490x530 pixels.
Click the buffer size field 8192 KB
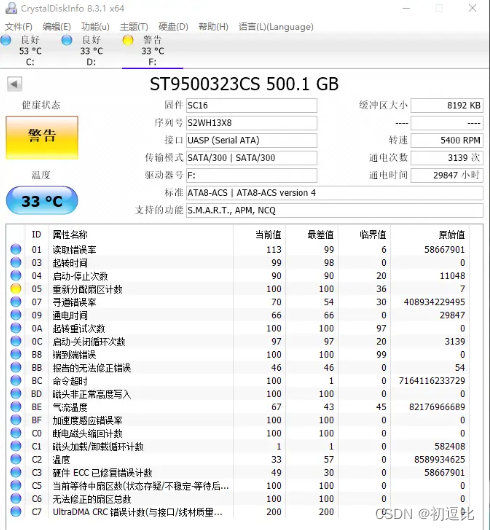tap(447, 105)
